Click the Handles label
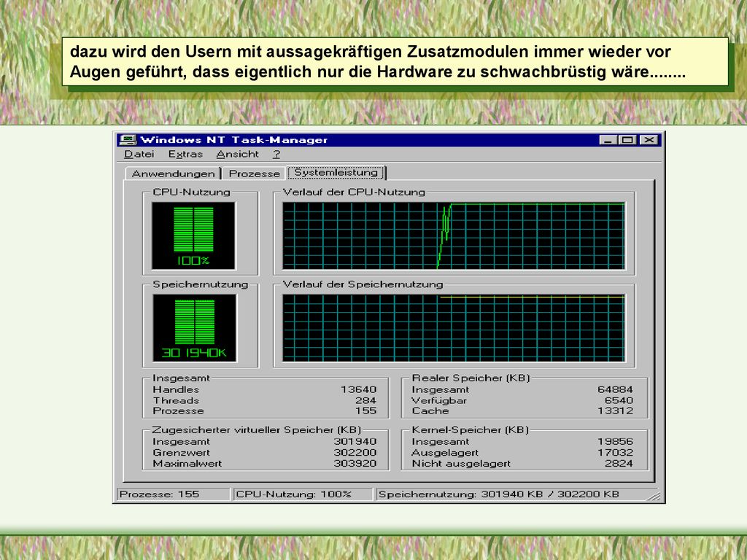The width and height of the screenshot is (747, 560). coord(176,389)
